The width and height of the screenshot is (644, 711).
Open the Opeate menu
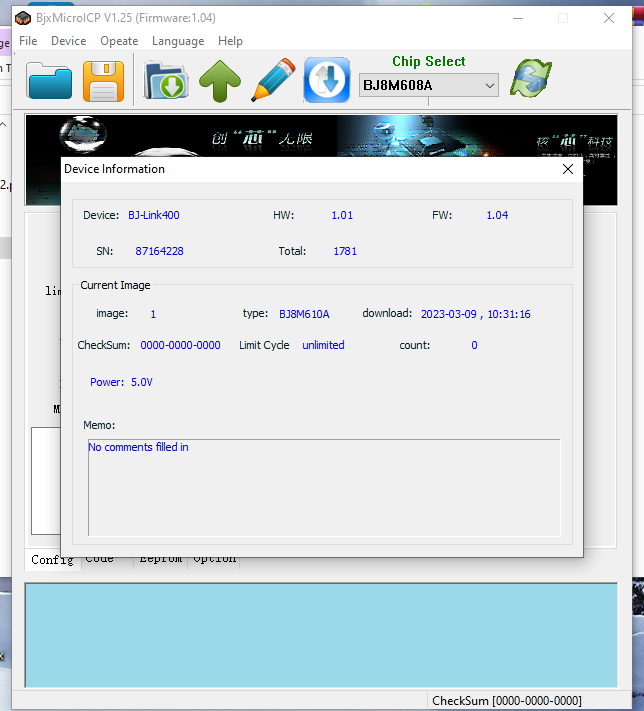[119, 41]
